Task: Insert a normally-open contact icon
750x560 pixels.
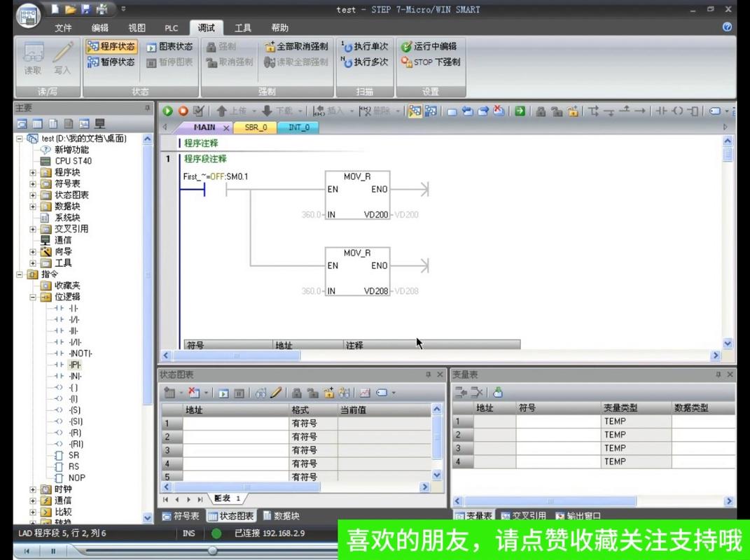Action: pyautogui.click(x=662, y=111)
